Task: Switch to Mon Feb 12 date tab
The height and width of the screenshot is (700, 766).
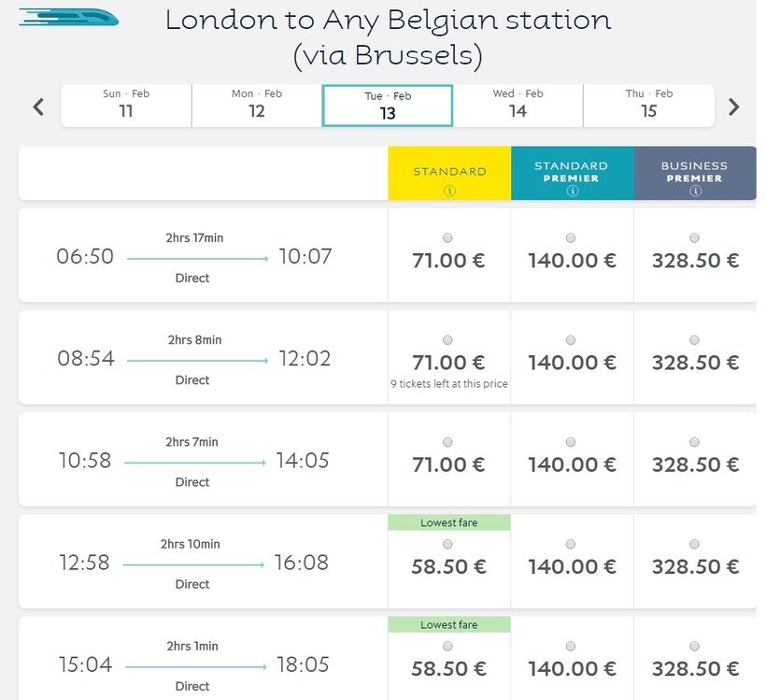Action: (x=257, y=105)
